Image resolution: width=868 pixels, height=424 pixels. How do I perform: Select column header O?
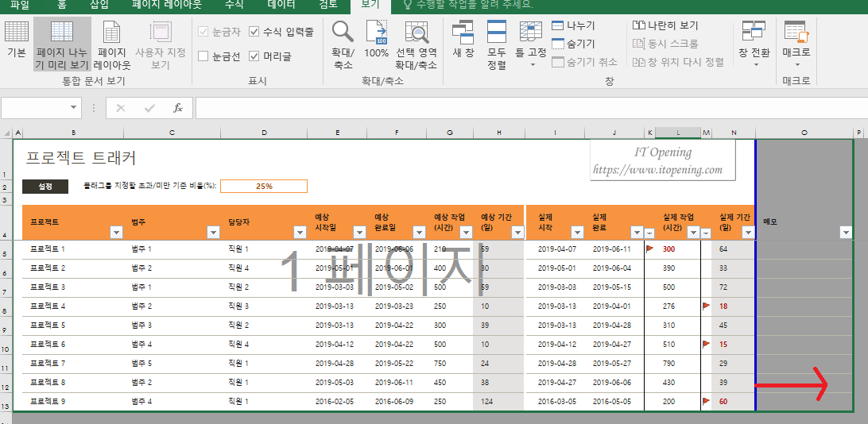804,133
